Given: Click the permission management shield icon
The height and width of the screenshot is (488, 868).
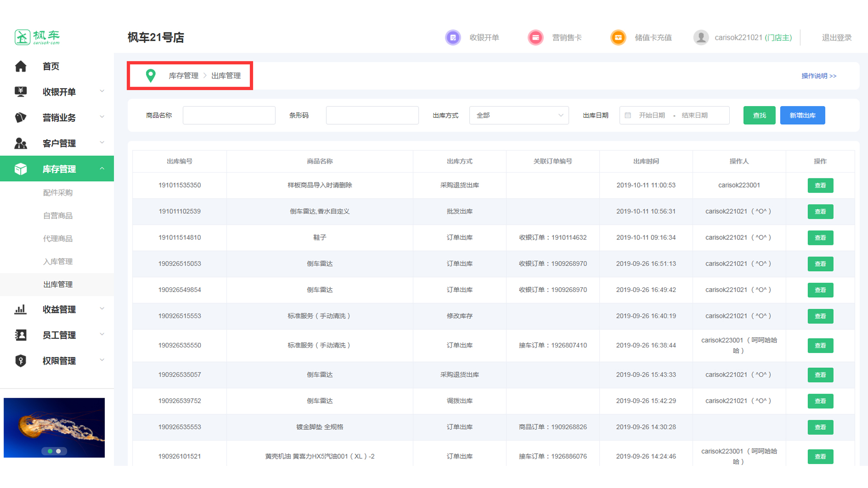Looking at the screenshot, I should coord(21,361).
